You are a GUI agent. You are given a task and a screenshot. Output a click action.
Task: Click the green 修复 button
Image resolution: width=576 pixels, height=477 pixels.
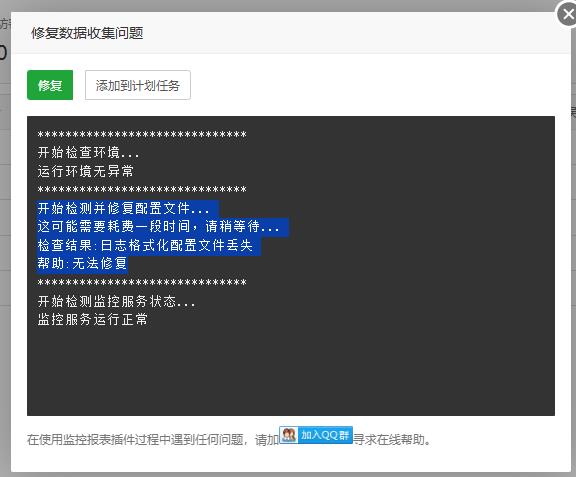point(50,85)
